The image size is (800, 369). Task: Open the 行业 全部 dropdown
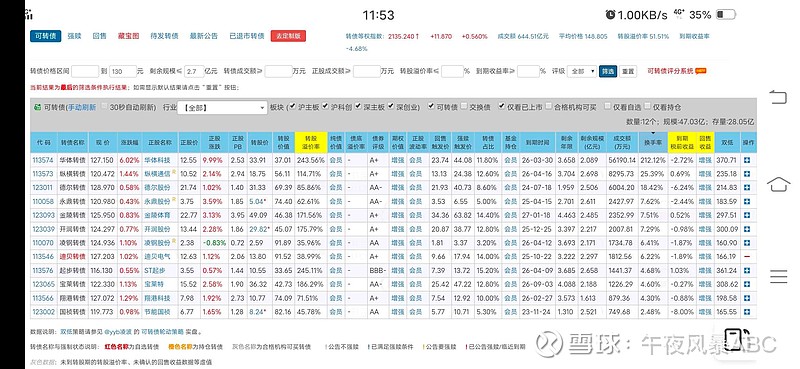coord(222,108)
